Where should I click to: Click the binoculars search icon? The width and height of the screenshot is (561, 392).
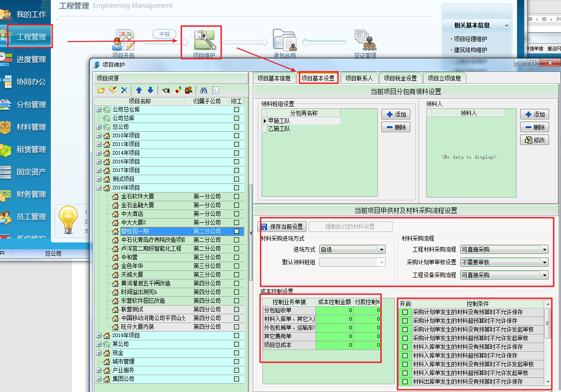(204, 90)
